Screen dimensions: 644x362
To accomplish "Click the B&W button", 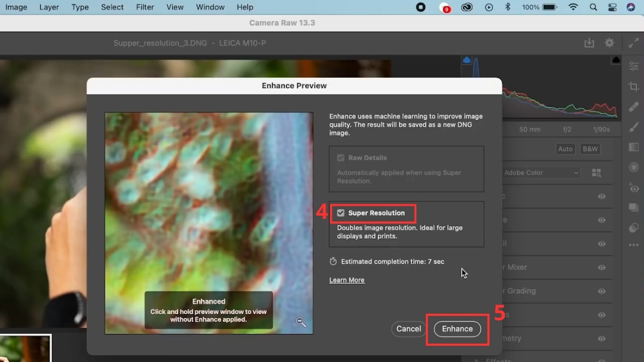I will pyautogui.click(x=590, y=149).
